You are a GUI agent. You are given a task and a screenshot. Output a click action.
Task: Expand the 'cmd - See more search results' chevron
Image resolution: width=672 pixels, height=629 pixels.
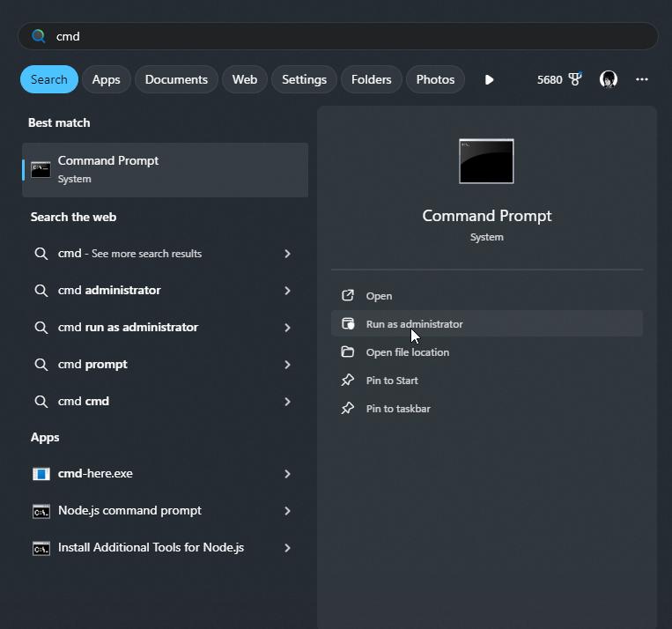point(288,254)
